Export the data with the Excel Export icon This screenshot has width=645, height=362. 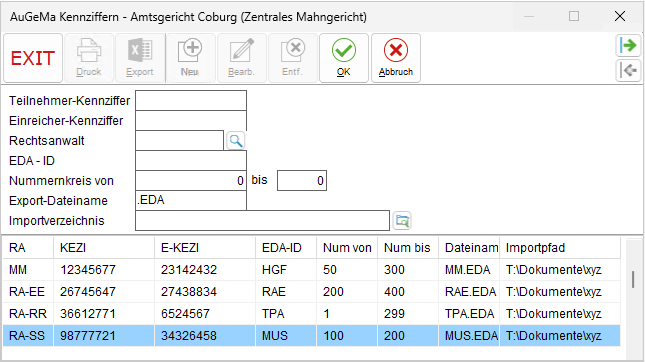(140, 58)
